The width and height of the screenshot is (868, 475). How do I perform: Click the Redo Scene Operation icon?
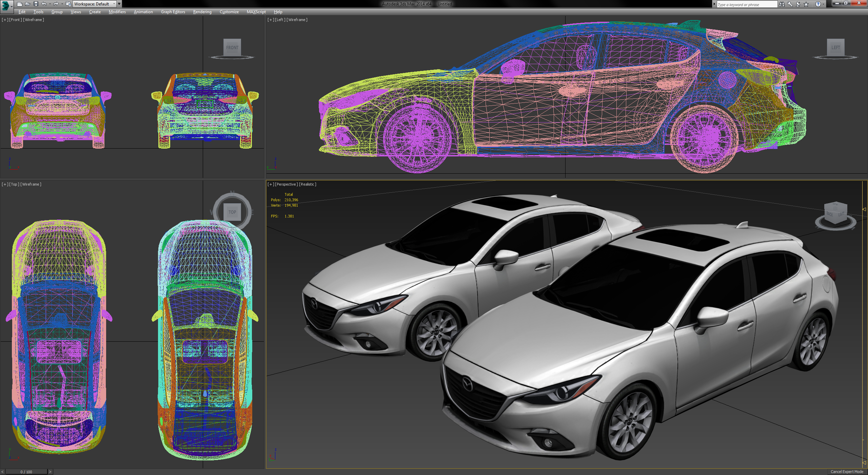(x=55, y=4)
